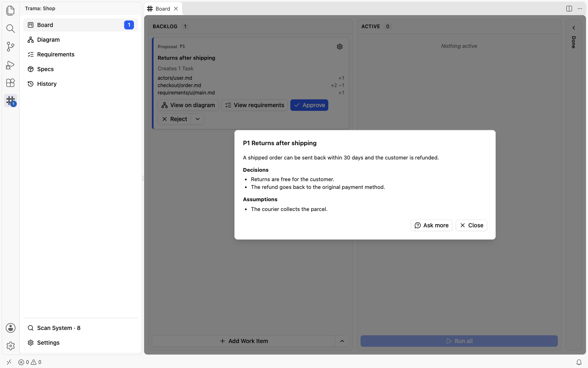Click the BACKLOG column header

(165, 27)
